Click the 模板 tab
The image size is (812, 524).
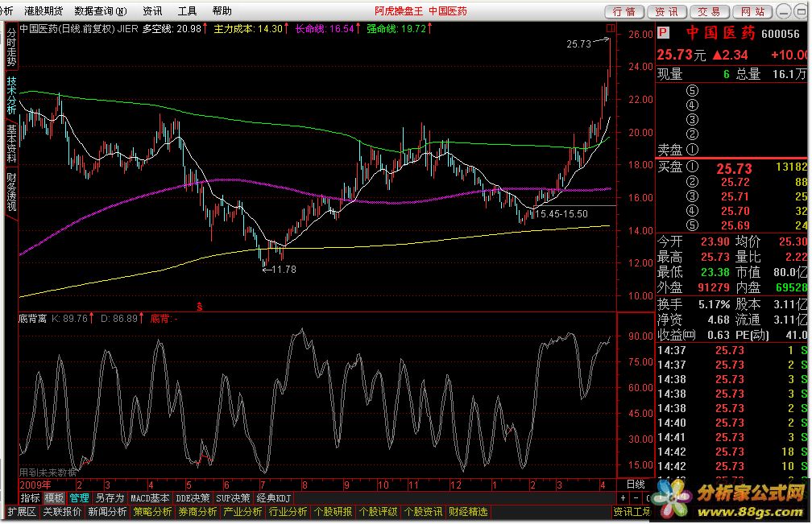[54, 497]
